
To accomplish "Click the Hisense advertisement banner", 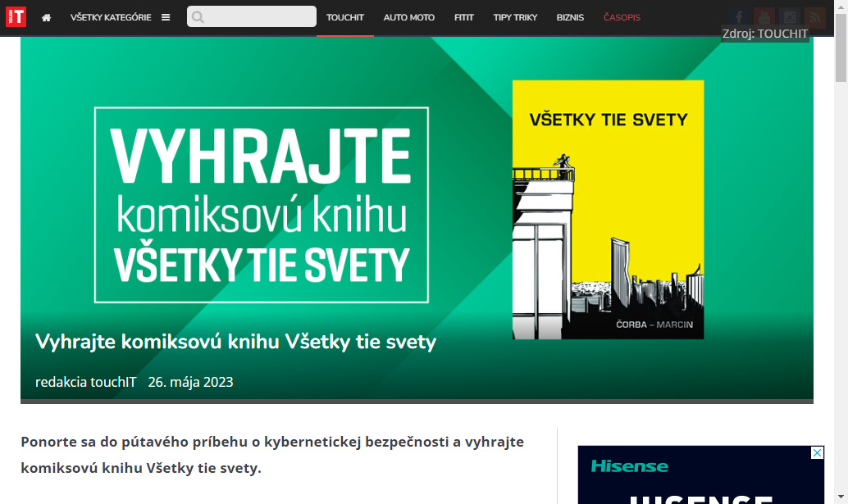I will point(701,474).
